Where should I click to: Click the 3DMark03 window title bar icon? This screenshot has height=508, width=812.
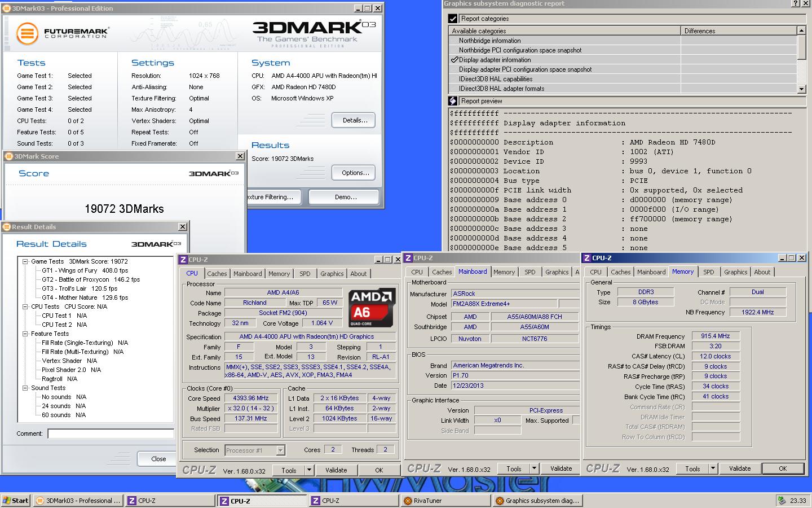(7, 8)
